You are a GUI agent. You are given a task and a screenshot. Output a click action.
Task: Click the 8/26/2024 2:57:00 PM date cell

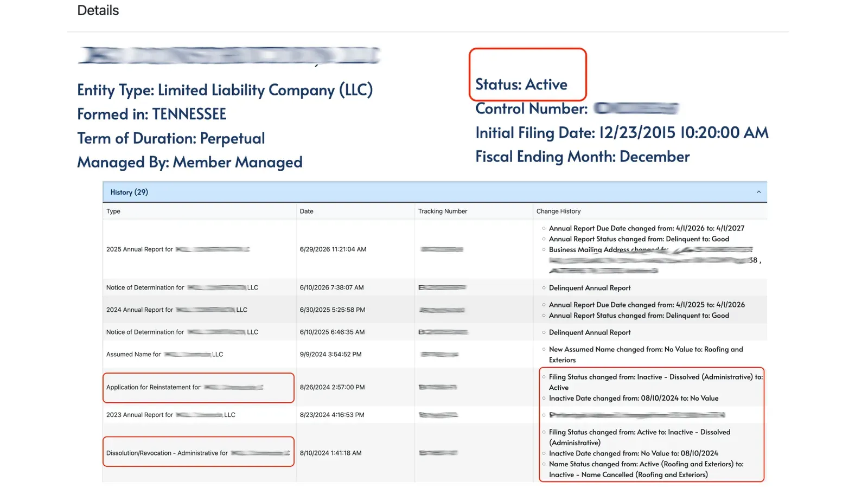pyautogui.click(x=333, y=388)
